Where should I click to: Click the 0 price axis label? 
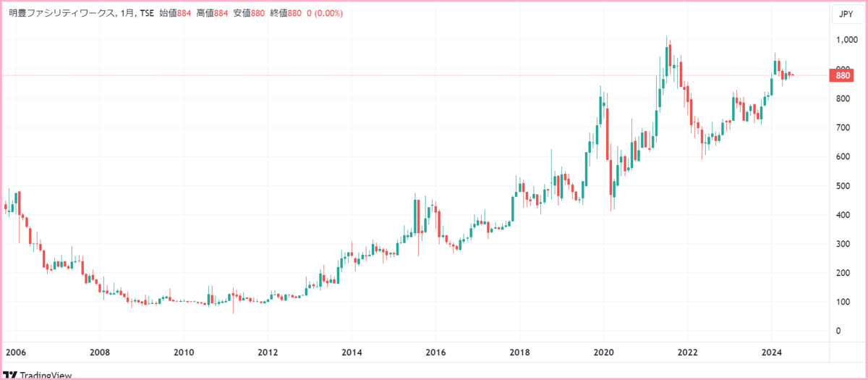coord(838,331)
